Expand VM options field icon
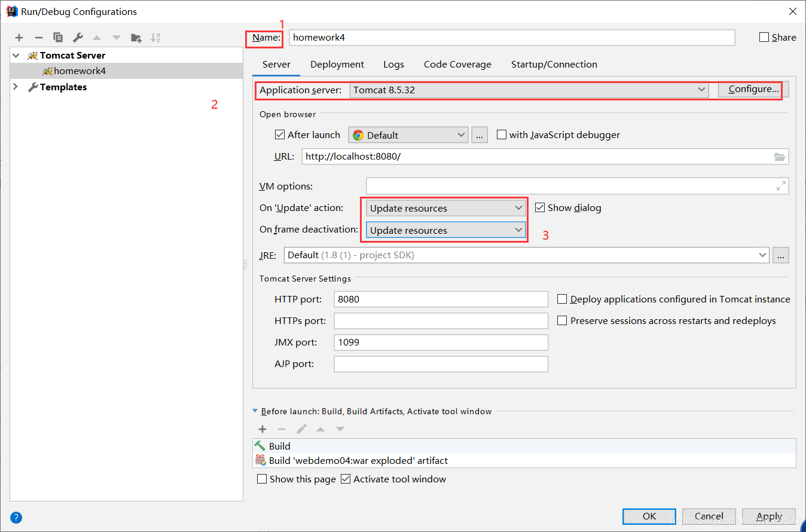 click(781, 186)
